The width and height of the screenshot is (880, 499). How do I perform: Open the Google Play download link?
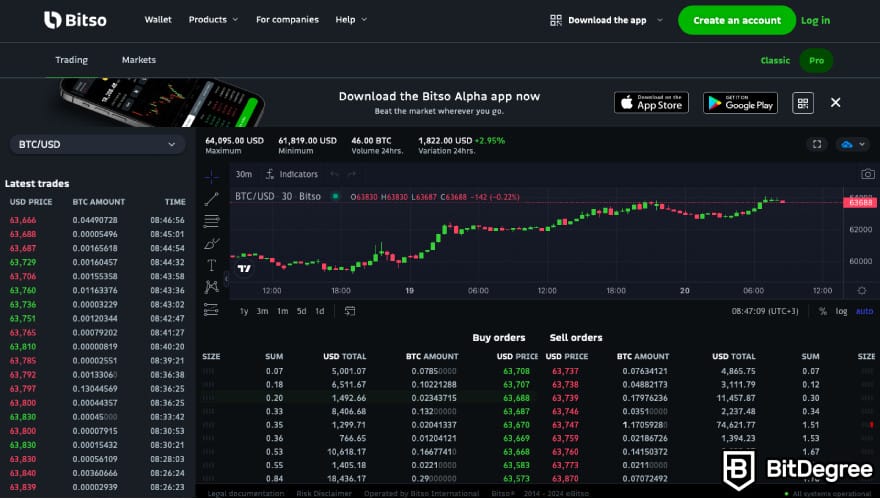click(x=740, y=103)
